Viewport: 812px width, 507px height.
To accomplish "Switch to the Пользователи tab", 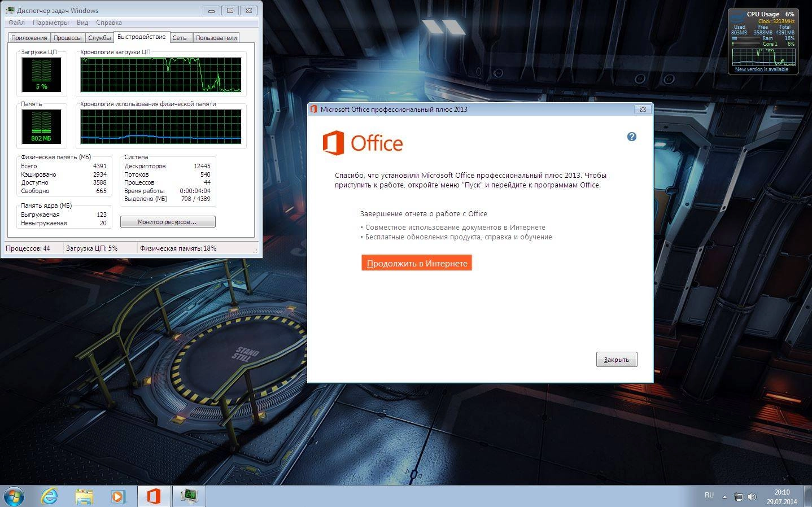I will pos(216,38).
